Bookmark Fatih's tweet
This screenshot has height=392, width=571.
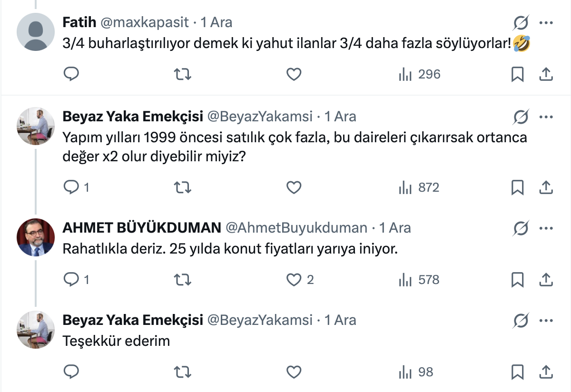pos(517,74)
